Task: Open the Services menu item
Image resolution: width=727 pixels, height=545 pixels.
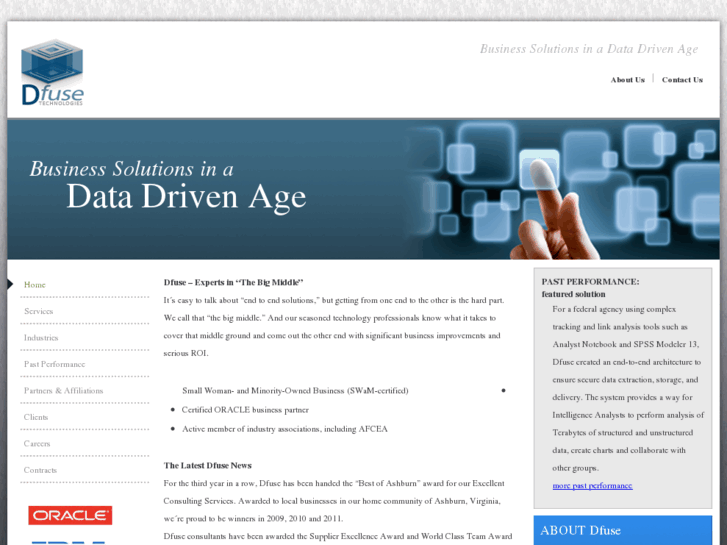Action: point(38,311)
